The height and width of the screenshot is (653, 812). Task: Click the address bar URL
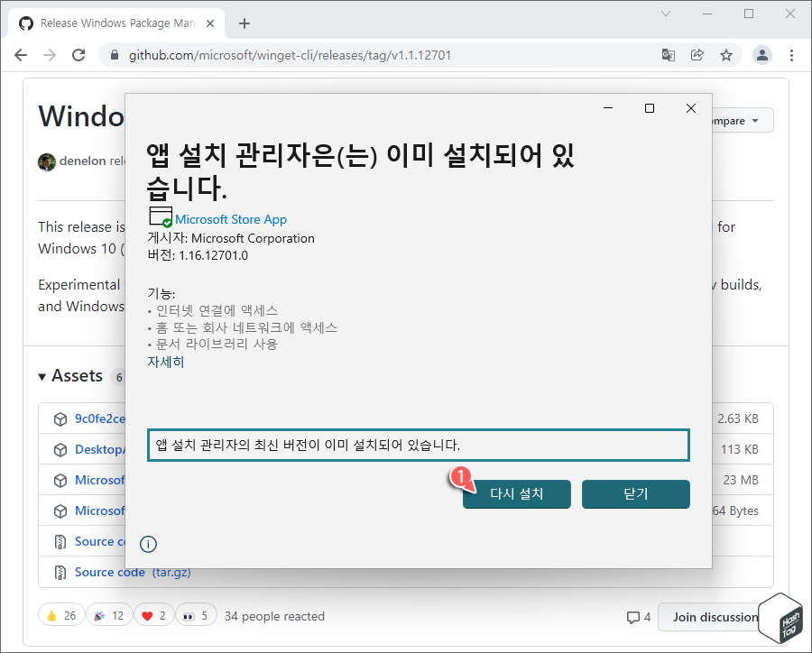(290, 55)
